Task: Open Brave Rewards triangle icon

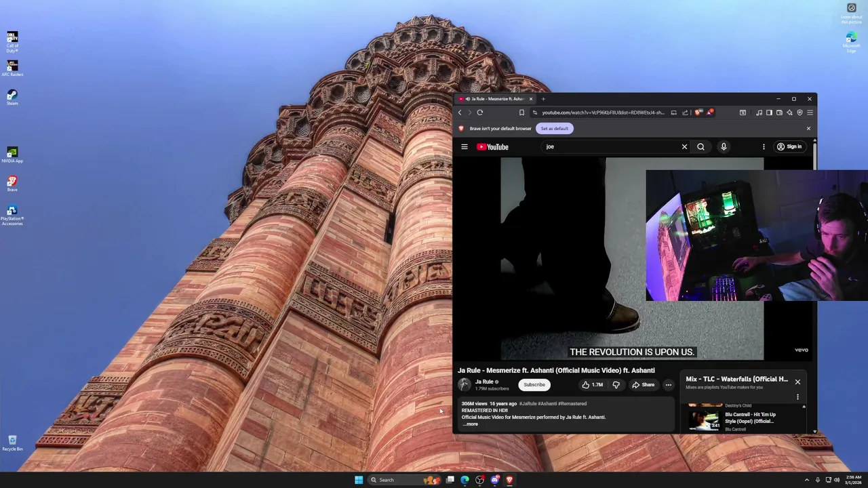Action: (710, 113)
